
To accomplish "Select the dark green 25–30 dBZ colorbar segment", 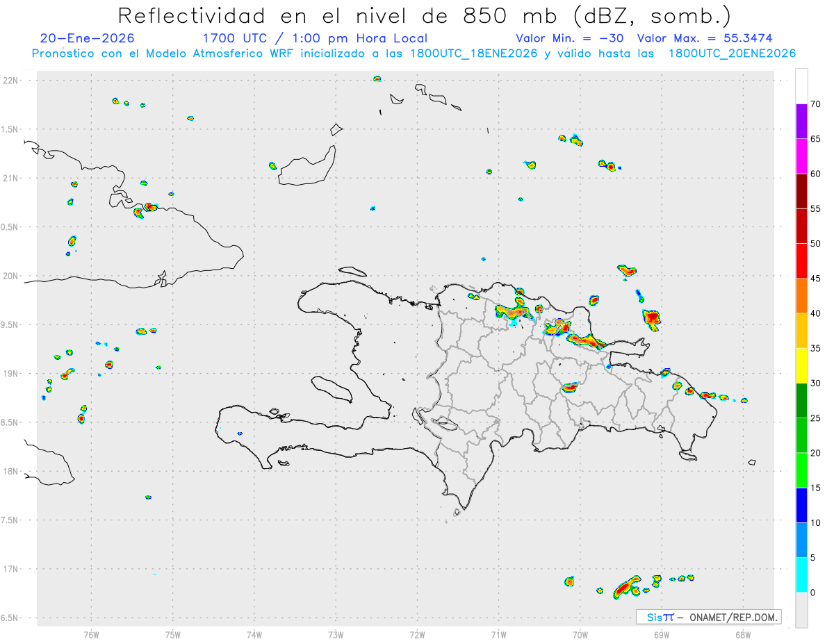I will click(801, 401).
